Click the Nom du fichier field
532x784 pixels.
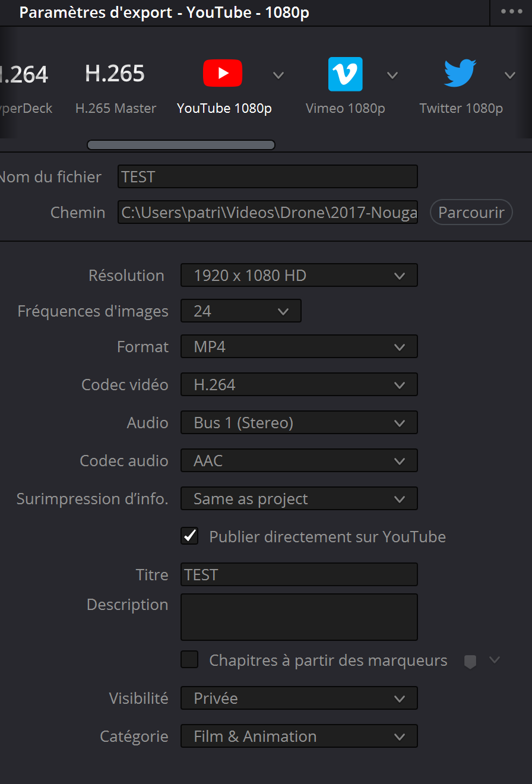267,177
